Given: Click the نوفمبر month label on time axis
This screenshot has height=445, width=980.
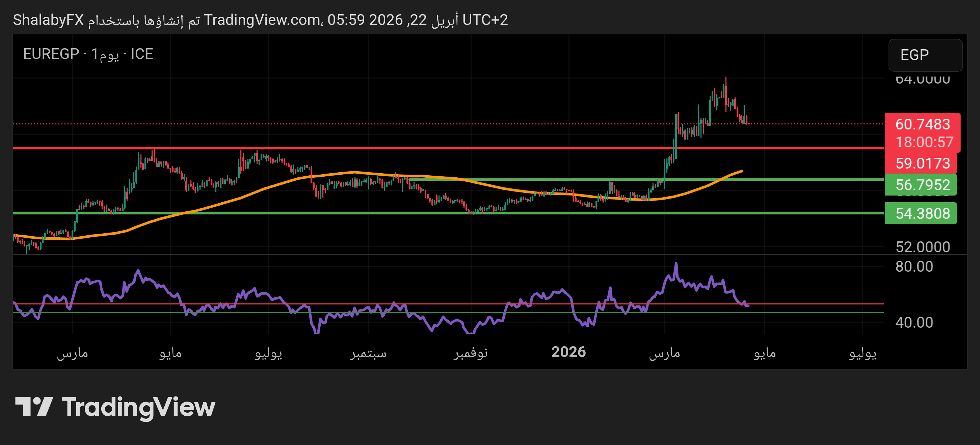Looking at the screenshot, I should pyautogui.click(x=470, y=353).
